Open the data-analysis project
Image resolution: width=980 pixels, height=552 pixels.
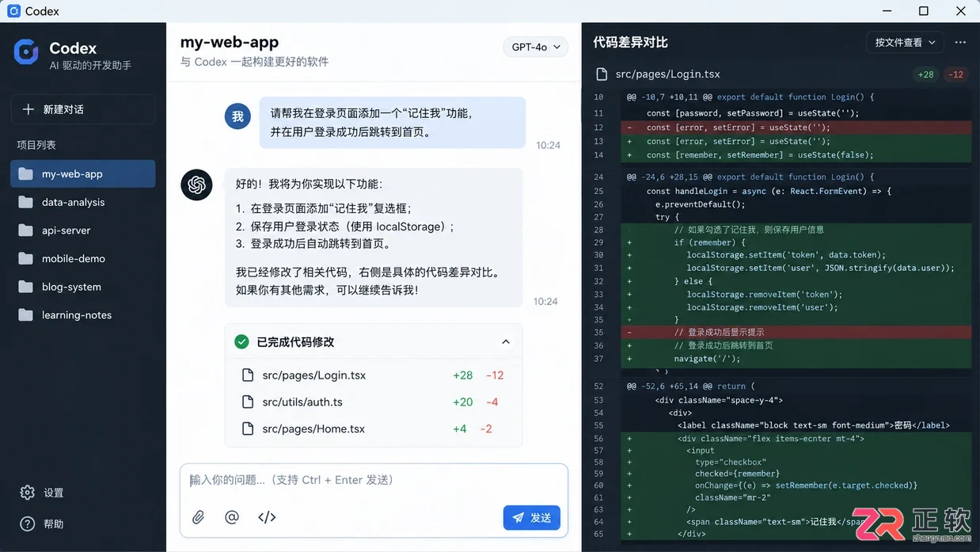(x=83, y=202)
